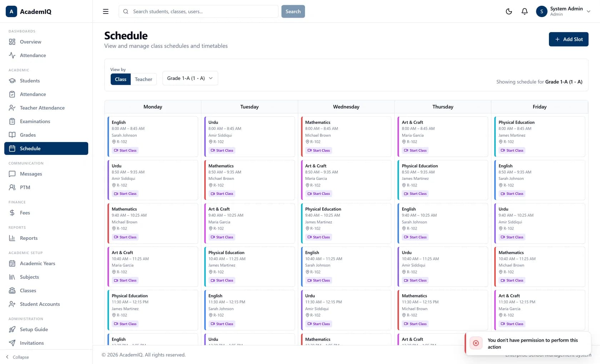Click the Grades book icon

[12, 135]
